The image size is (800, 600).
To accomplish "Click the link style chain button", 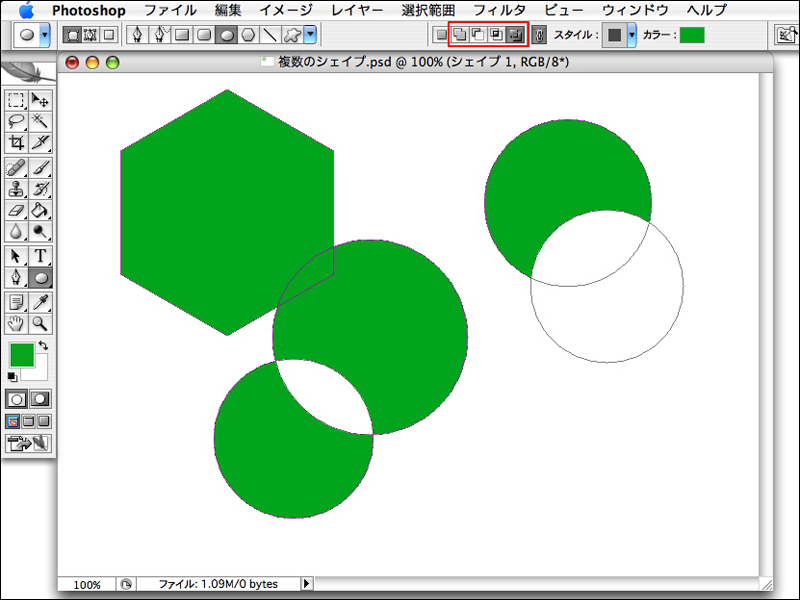I will (x=539, y=35).
